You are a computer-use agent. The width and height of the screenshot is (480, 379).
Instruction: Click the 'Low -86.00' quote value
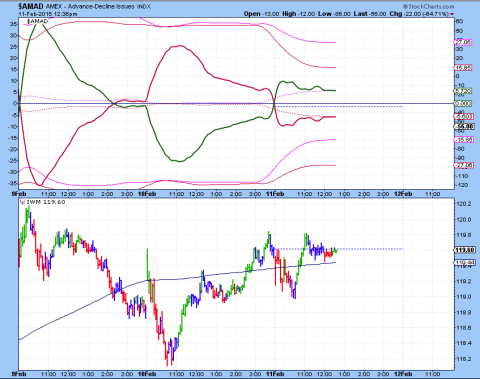point(334,14)
